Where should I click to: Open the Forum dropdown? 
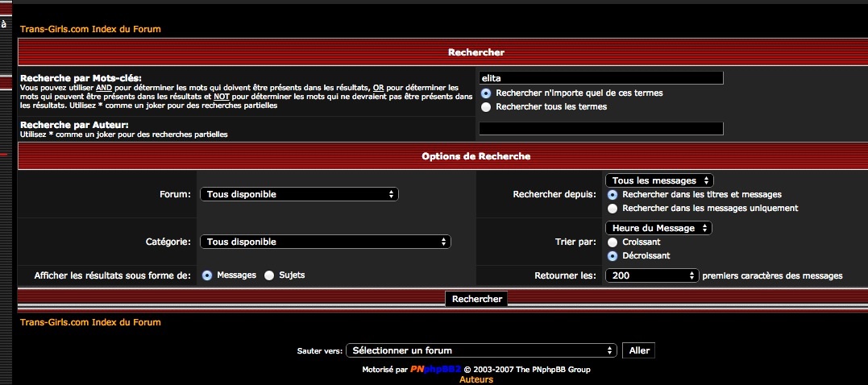click(299, 194)
